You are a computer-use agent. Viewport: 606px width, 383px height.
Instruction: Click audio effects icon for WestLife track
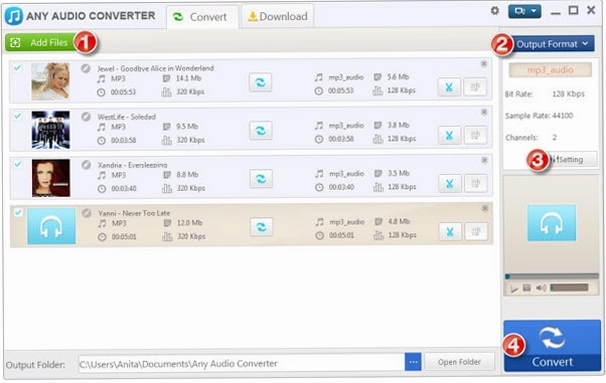click(x=475, y=135)
